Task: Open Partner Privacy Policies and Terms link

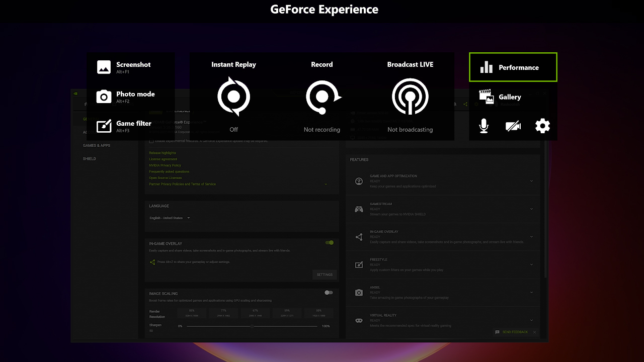Action: pyautogui.click(x=183, y=184)
